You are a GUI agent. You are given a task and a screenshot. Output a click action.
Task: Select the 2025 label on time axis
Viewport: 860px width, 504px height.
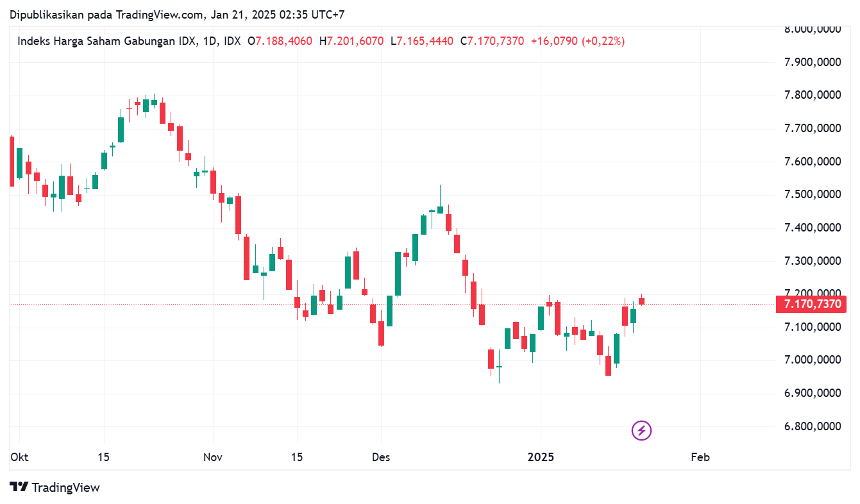(540, 458)
